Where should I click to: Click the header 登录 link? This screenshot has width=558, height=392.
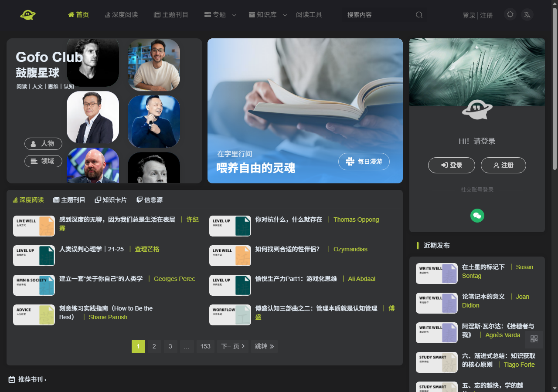[469, 16]
